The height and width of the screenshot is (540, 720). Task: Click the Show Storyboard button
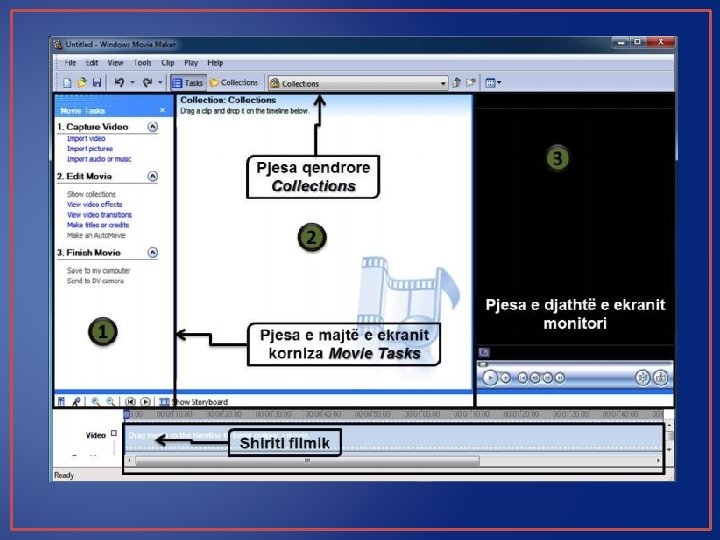click(x=193, y=402)
